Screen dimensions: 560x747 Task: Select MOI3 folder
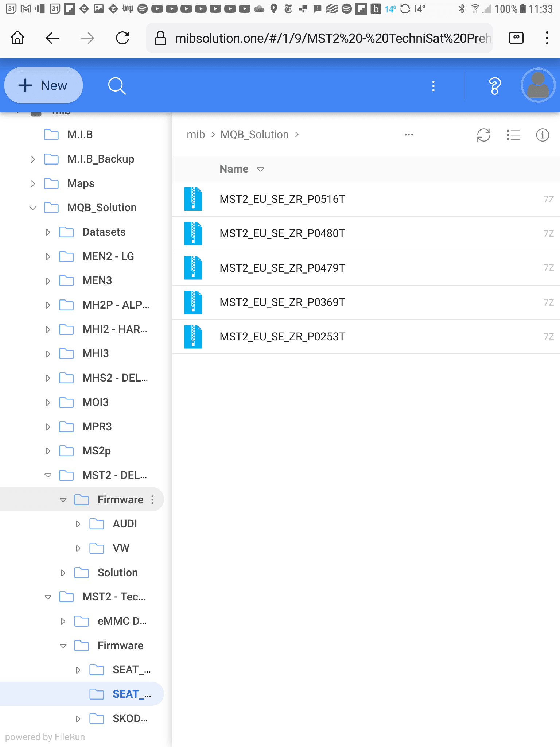click(x=96, y=402)
